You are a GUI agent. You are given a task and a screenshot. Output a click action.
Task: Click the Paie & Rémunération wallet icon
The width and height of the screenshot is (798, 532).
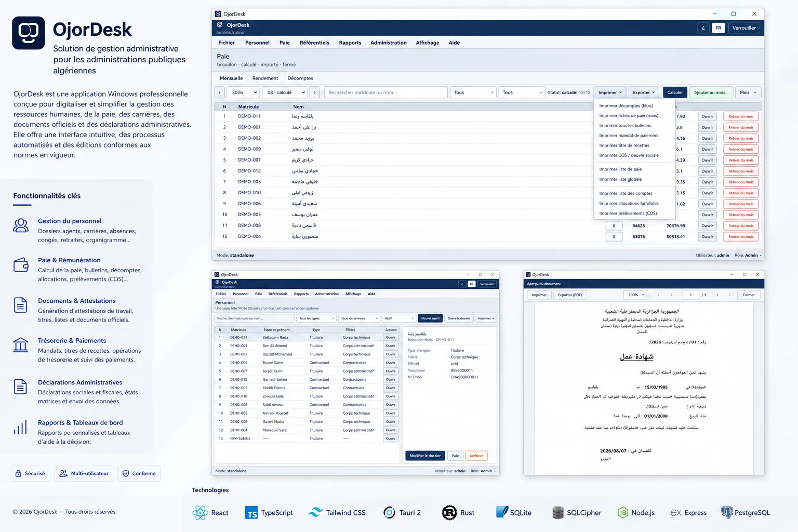click(x=21, y=265)
